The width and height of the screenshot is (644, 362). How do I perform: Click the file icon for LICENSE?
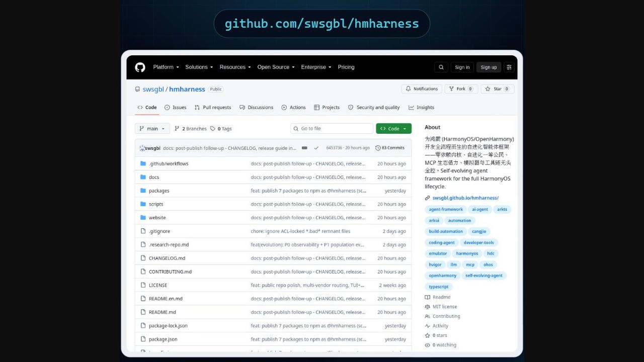(143, 285)
